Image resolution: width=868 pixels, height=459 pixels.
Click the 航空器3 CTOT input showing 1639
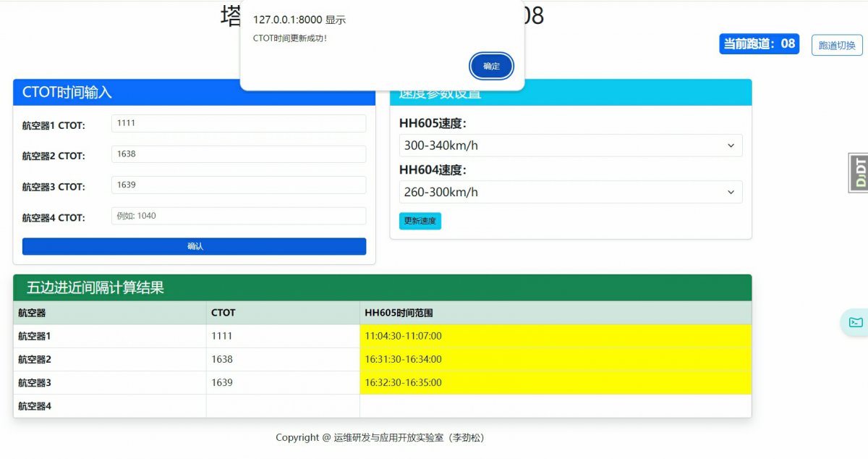pyautogui.click(x=238, y=185)
